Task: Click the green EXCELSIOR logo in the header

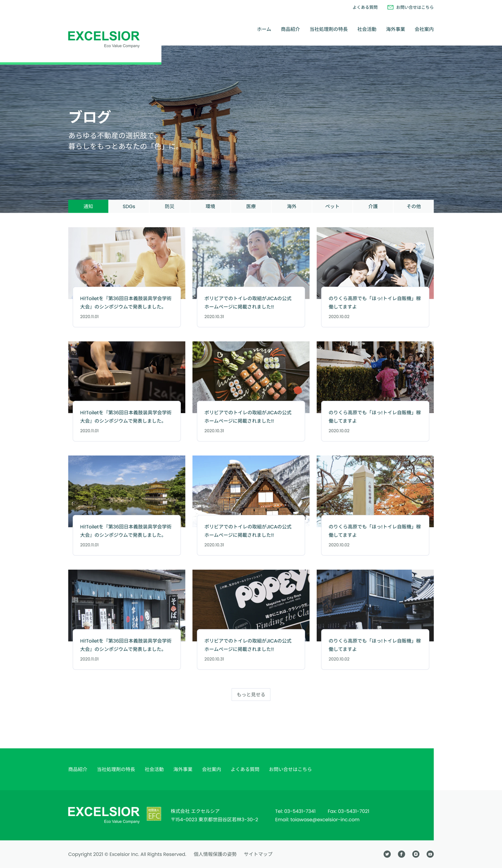Action: pos(103,37)
